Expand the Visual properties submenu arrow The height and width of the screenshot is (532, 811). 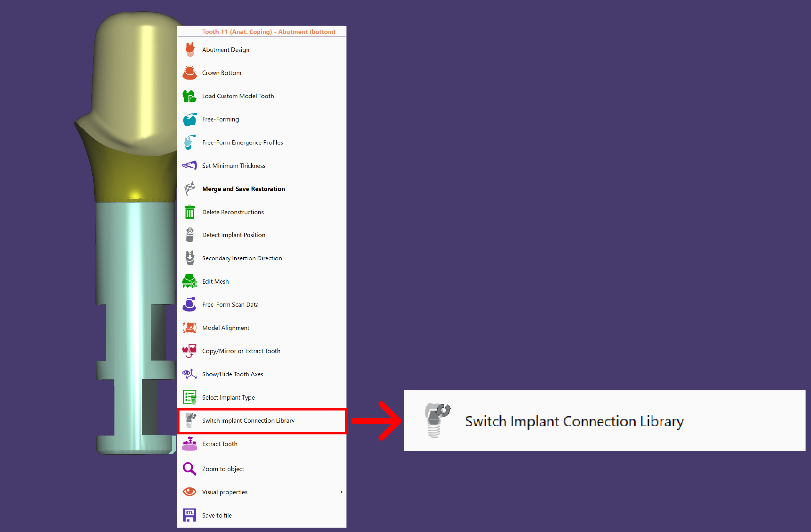point(342,492)
